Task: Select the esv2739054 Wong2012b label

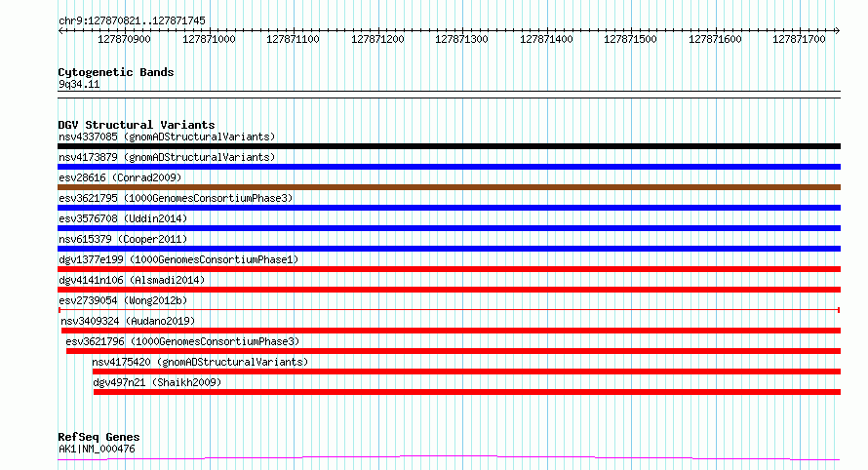Action: [x=123, y=300]
